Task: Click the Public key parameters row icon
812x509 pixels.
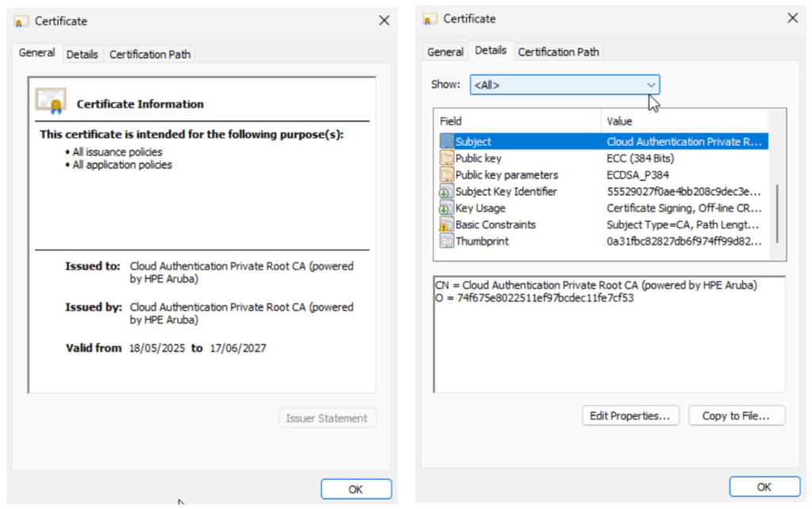Action: 446,175
